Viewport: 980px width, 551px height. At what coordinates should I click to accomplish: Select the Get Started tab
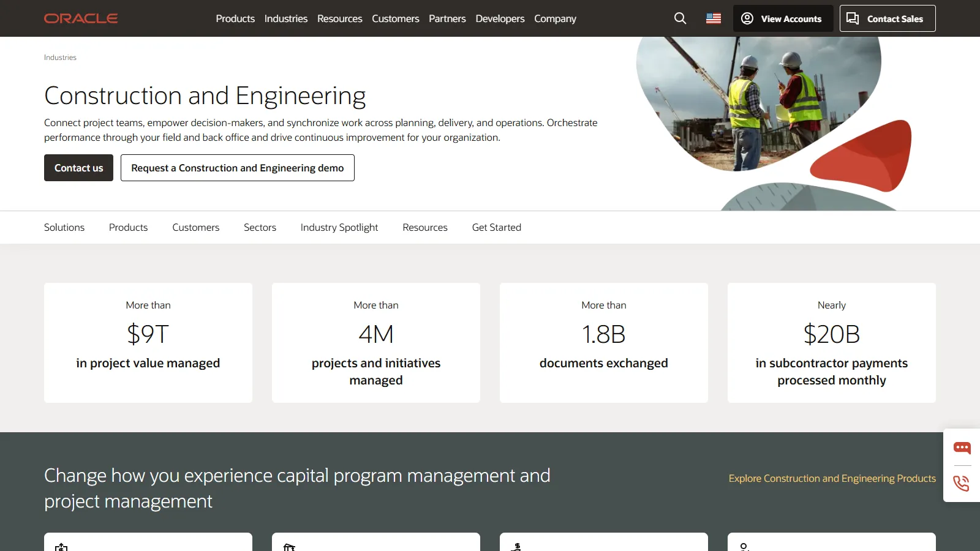click(496, 227)
